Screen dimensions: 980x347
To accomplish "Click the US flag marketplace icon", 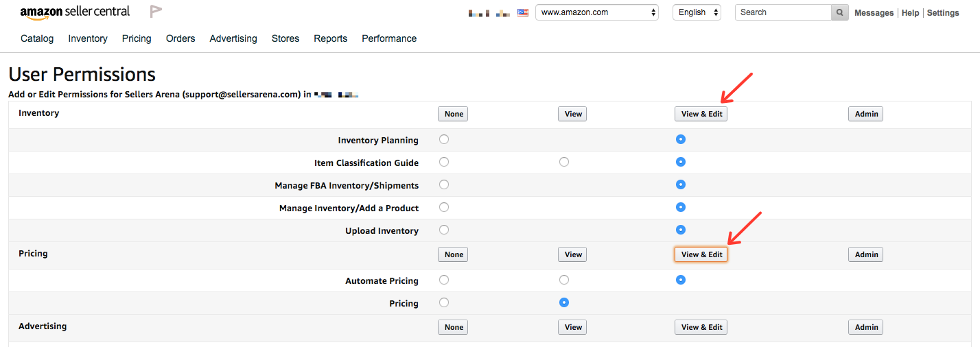I will [523, 12].
